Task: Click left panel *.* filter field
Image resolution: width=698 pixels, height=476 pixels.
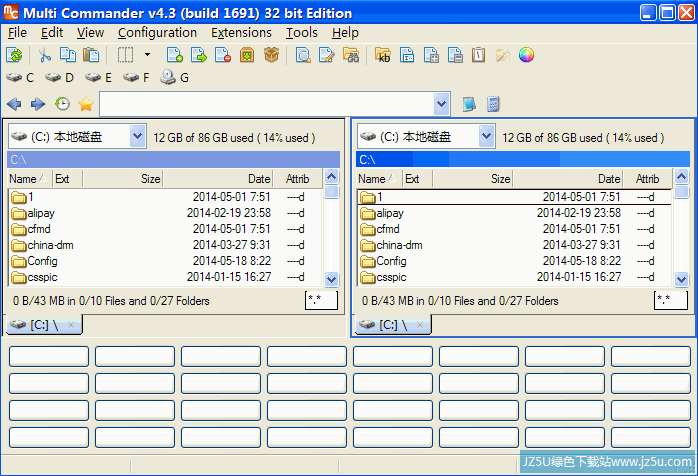Action: (x=321, y=300)
